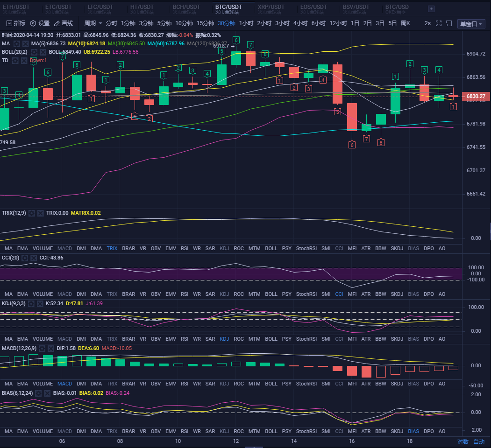Enter fullscreen chart mode
This screenshot has width=491, height=448.
click(x=439, y=23)
